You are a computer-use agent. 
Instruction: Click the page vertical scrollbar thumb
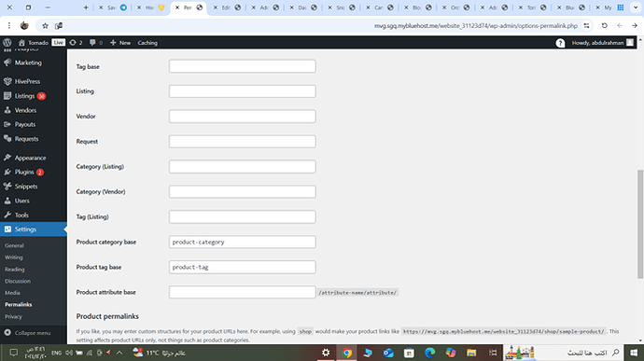[x=640, y=224]
